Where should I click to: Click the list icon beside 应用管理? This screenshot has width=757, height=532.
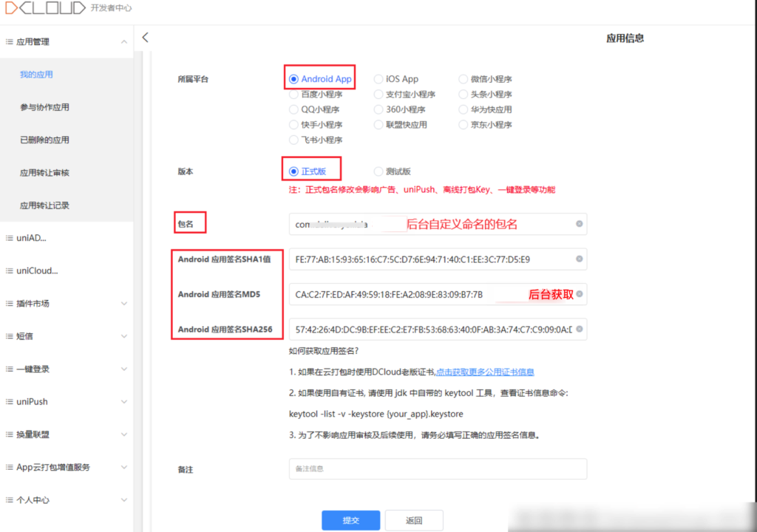point(10,42)
